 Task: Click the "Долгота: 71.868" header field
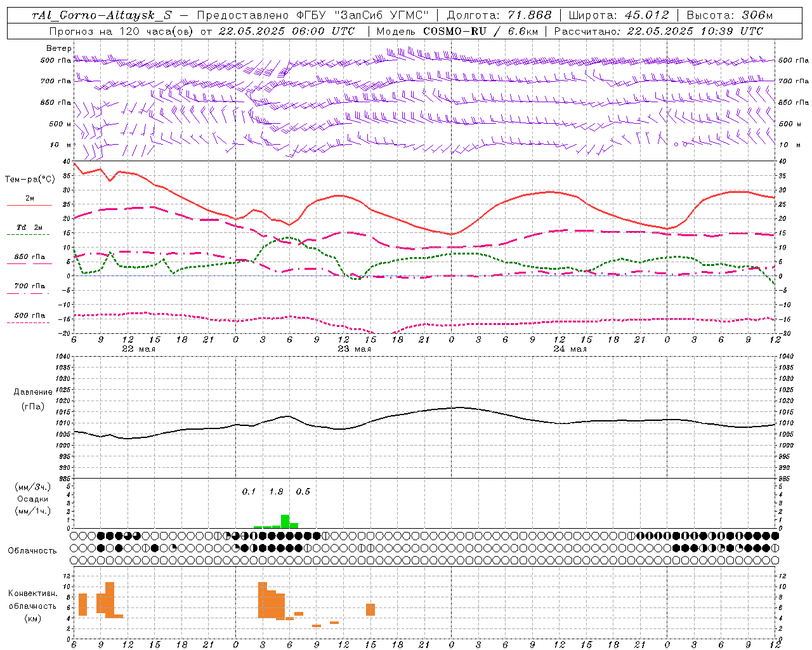pyautogui.click(x=499, y=15)
